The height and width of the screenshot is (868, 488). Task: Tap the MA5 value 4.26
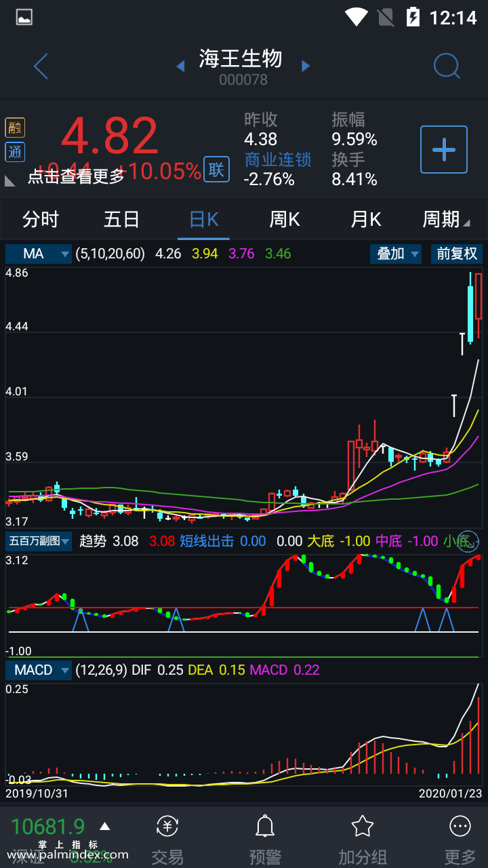[168, 254]
